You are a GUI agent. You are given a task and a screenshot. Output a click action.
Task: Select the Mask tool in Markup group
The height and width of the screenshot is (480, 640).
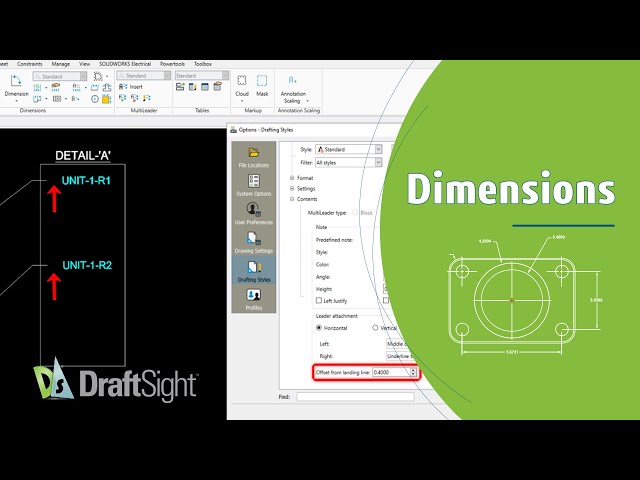coord(262,86)
